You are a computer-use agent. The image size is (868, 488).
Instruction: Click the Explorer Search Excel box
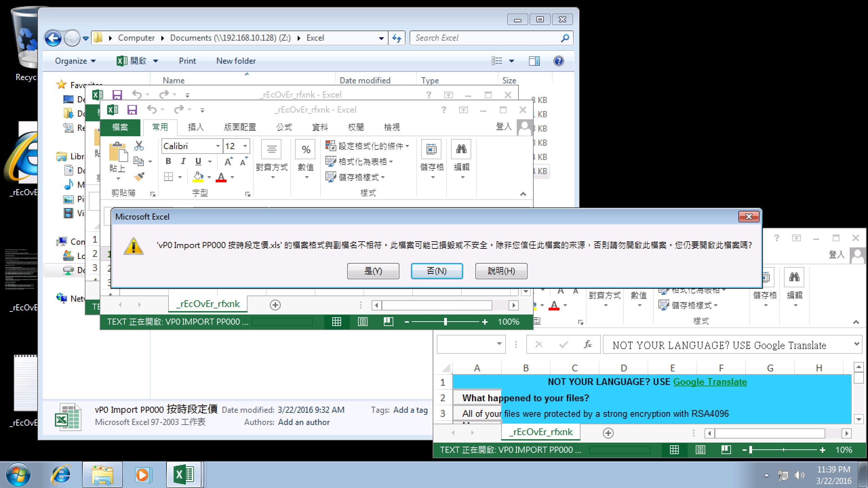[491, 38]
